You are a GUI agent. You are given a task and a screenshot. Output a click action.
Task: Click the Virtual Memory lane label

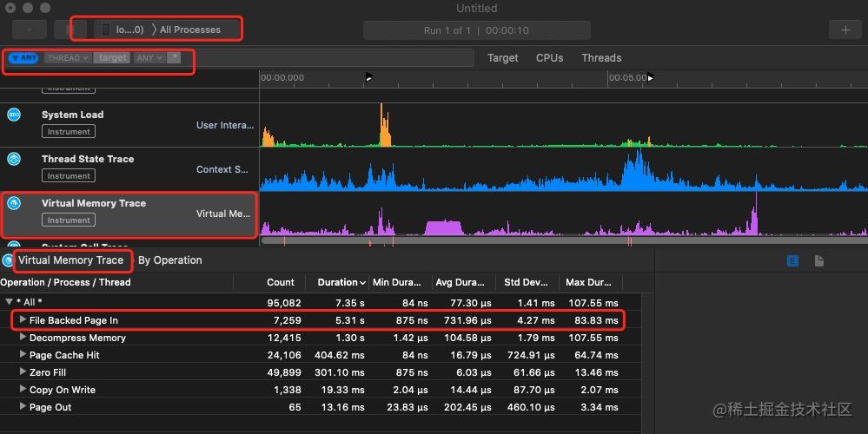[x=223, y=214]
